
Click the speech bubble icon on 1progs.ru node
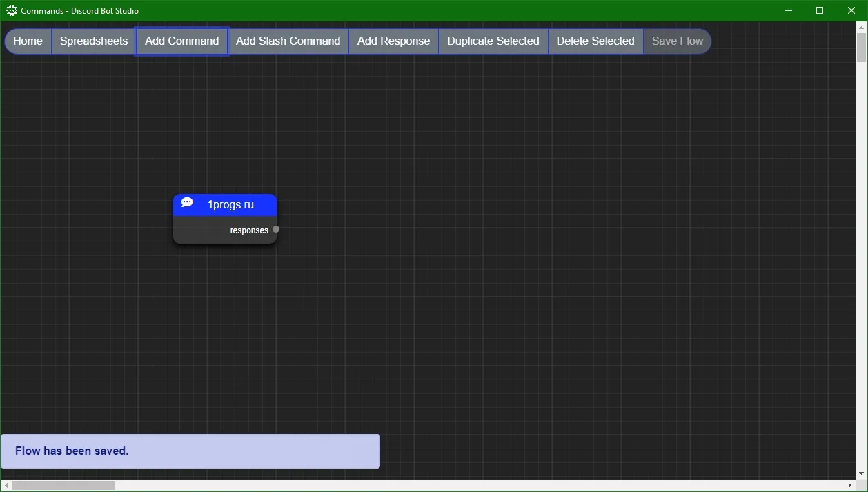pyautogui.click(x=187, y=202)
